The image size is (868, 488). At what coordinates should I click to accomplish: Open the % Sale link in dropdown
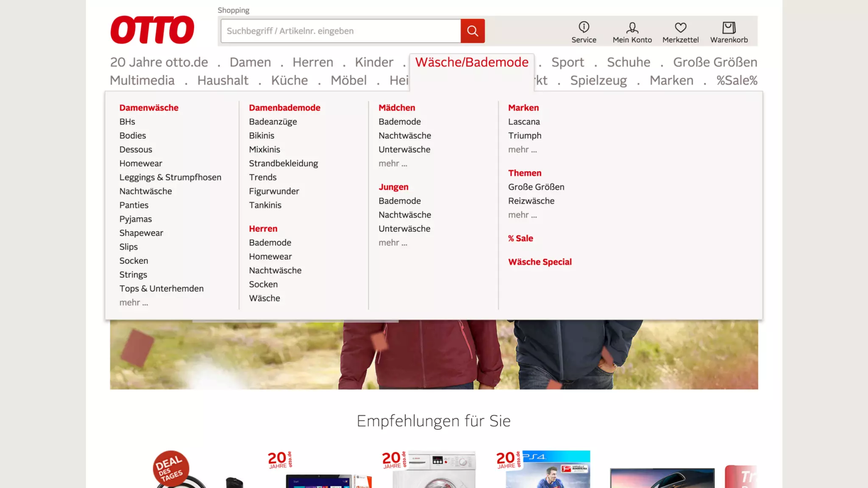520,238
